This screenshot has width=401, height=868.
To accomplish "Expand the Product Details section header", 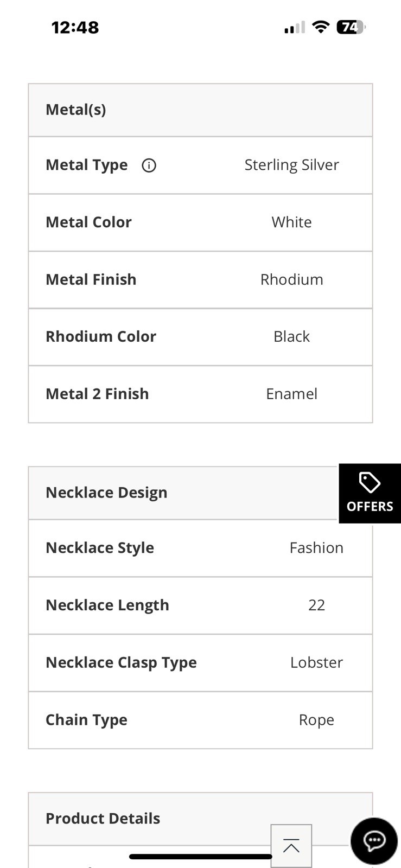I will 200,819.
